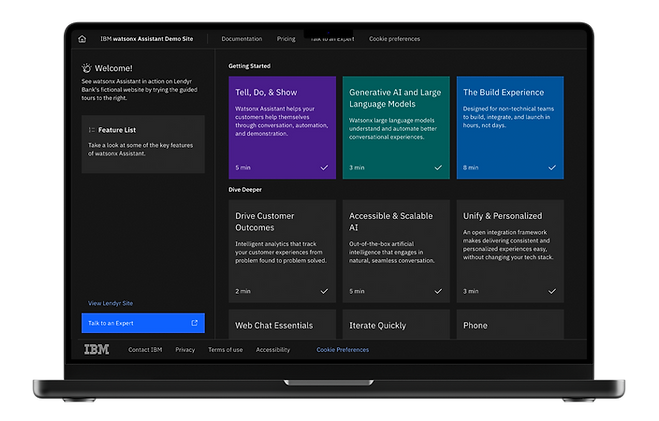Click the 8 min label on Build Experience
The image size is (659, 421).
(471, 168)
